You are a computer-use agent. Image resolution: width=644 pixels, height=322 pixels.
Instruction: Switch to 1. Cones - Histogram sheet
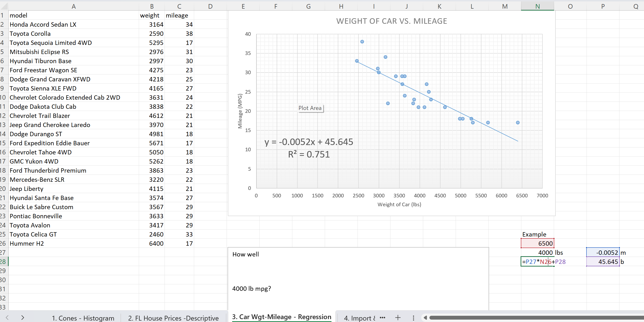[83, 318]
